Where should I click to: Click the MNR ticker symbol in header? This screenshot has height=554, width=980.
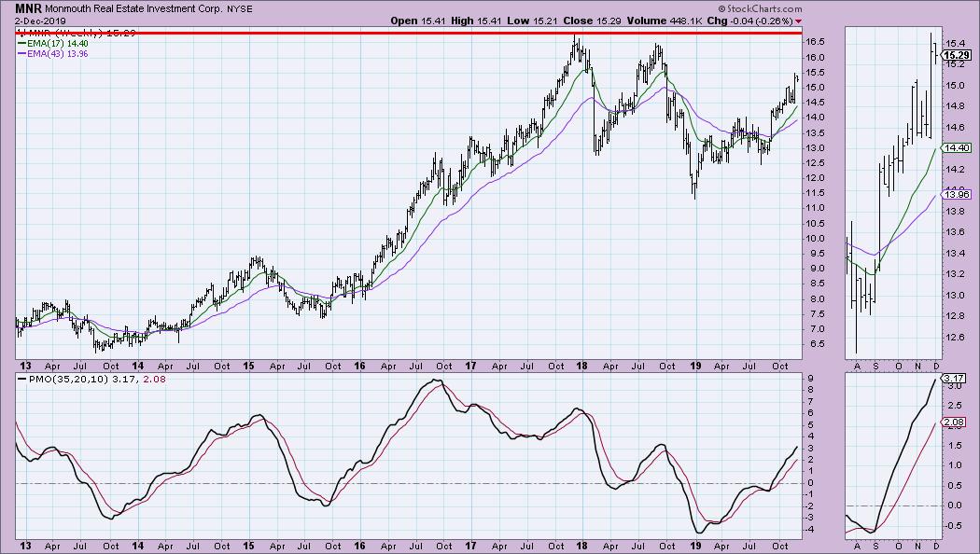pos(29,8)
